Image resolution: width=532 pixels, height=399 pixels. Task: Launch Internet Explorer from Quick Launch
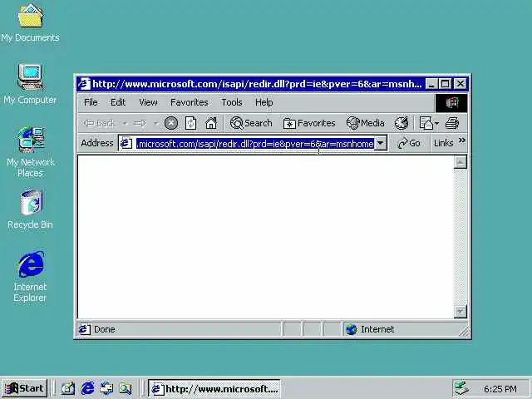pyautogui.click(x=87, y=388)
